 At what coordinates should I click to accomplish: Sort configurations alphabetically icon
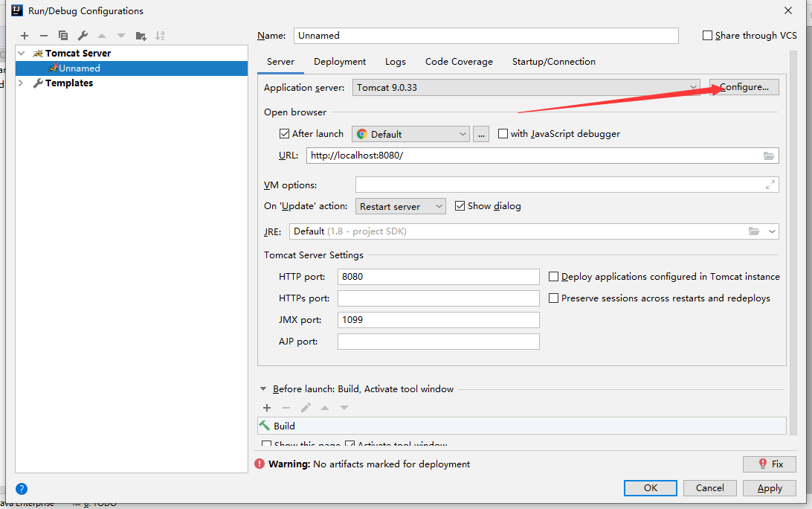tap(160, 36)
